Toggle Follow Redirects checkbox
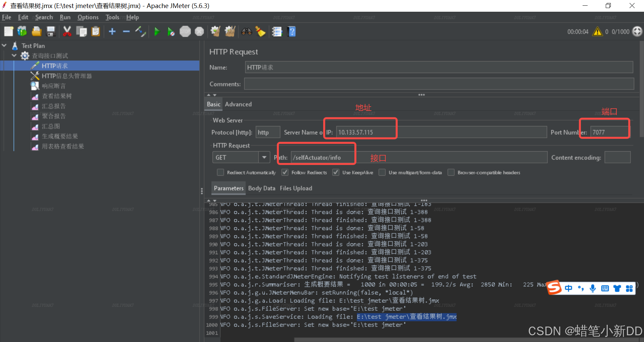This screenshot has width=644, height=342. [285, 172]
